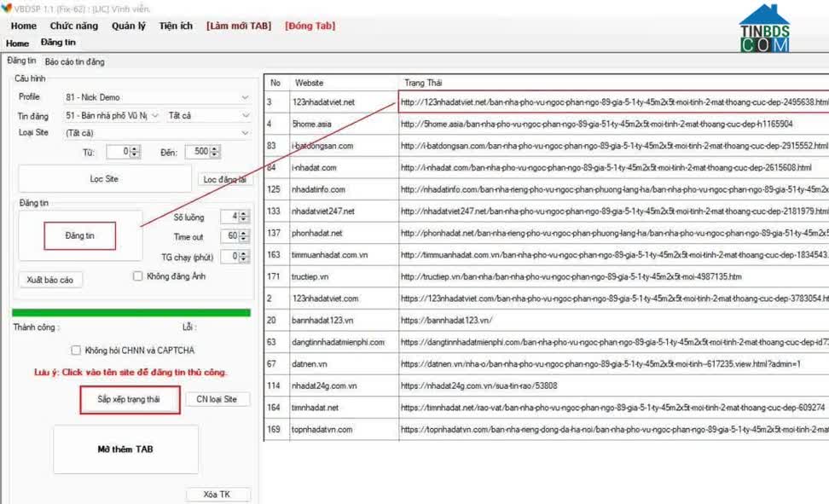This screenshot has height=504, width=829.
Task: Click the https://bannhadat123.vn/ status link
Action: [446, 321]
